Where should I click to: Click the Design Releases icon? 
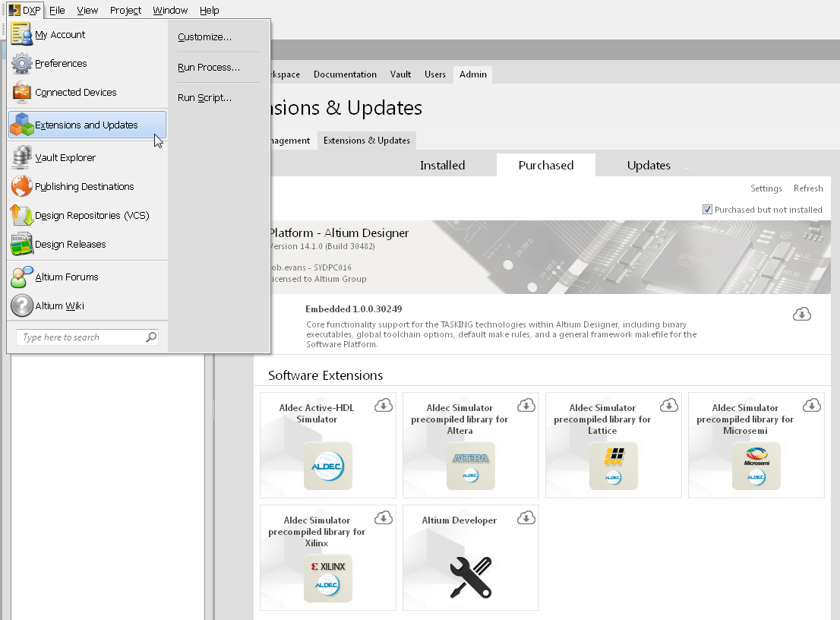coord(22,245)
